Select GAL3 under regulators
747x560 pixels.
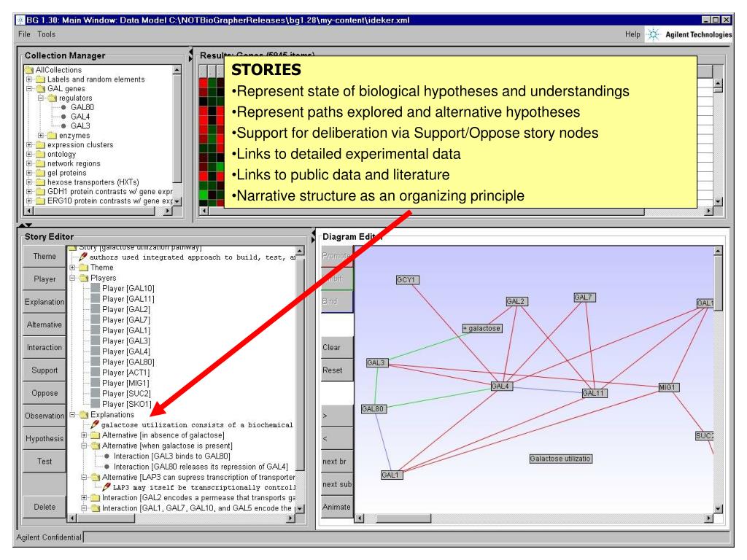(80, 126)
